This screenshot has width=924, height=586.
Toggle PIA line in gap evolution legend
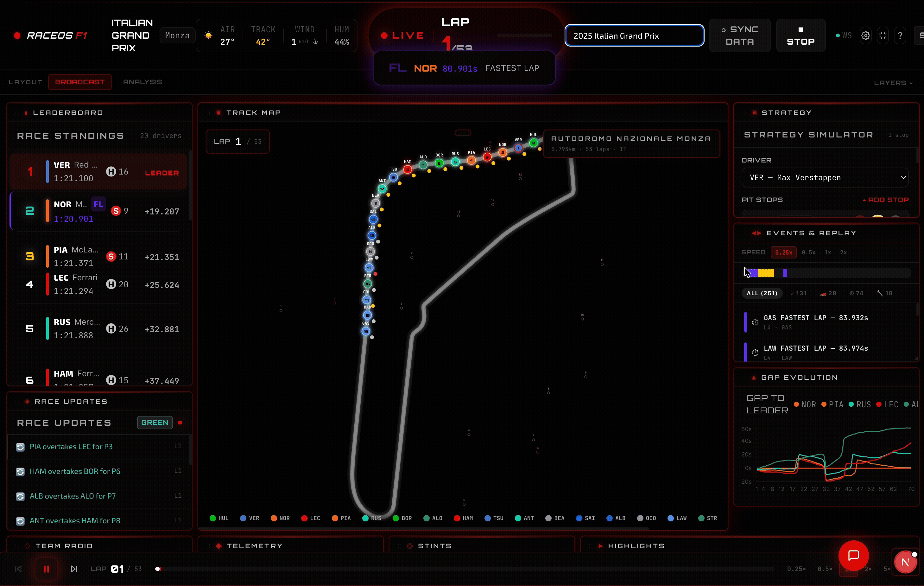(832, 404)
